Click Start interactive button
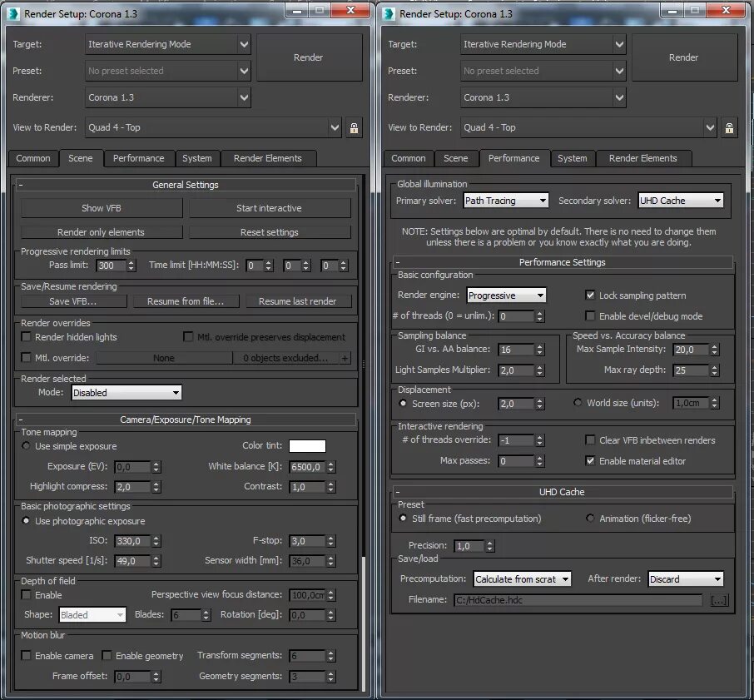754x700 pixels. pyautogui.click(x=270, y=208)
